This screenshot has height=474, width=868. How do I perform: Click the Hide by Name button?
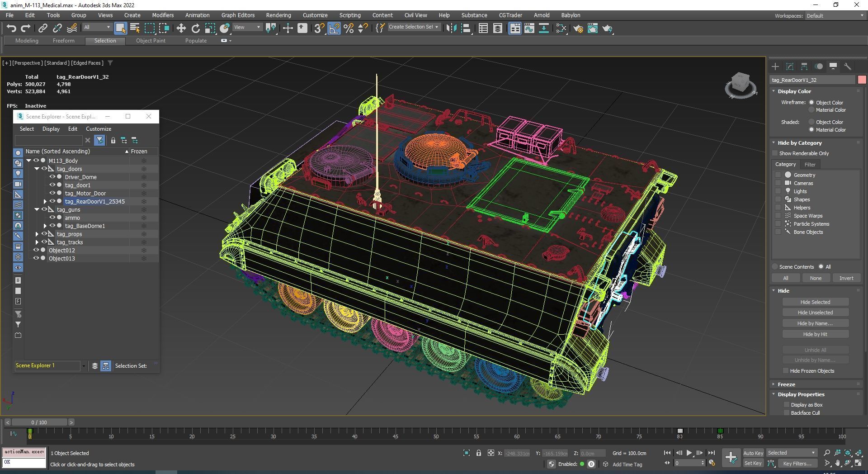[x=815, y=323]
